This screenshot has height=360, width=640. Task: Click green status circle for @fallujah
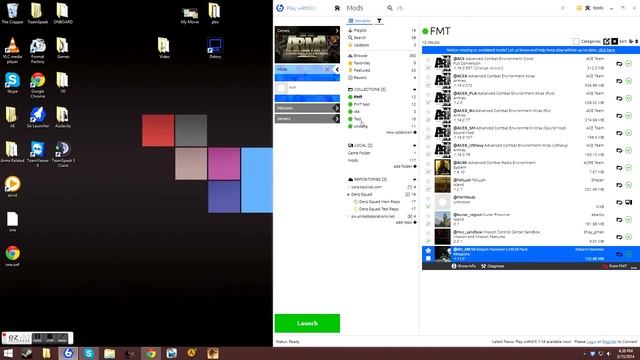coord(629,185)
